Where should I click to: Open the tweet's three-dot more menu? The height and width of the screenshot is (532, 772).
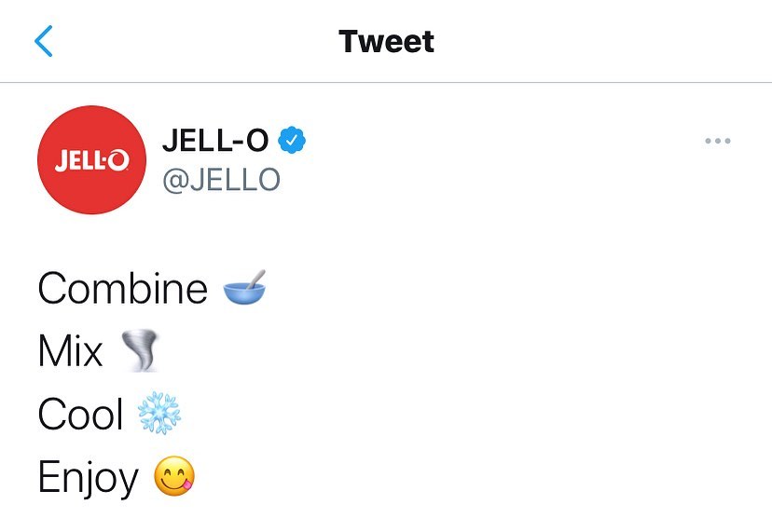[x=717, y=142]
